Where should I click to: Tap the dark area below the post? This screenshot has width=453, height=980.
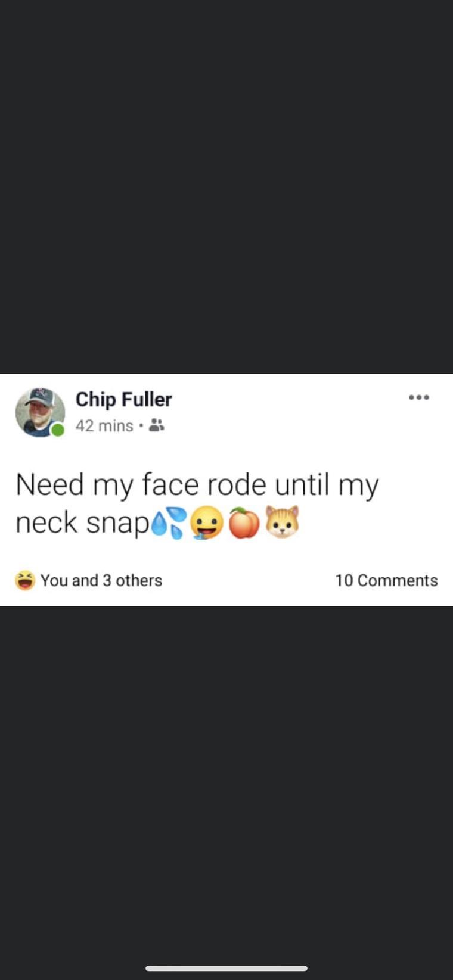(x=226, y=780)
